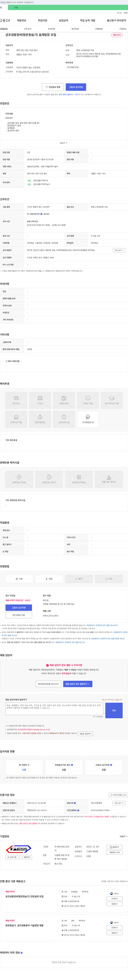Screen dimensions: 128x980
Task: Click the 직원대출제도 icon
Action: tap(40, 419)
